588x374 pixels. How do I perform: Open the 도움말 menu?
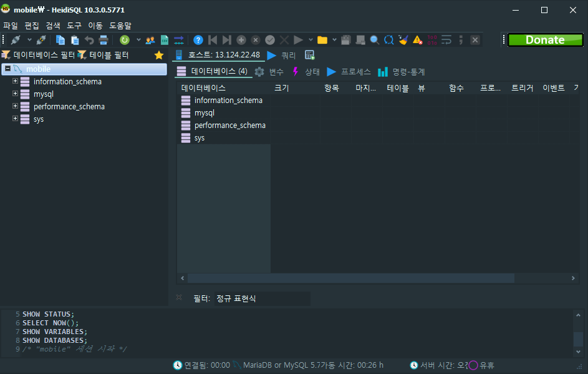(x=120, y=26)
